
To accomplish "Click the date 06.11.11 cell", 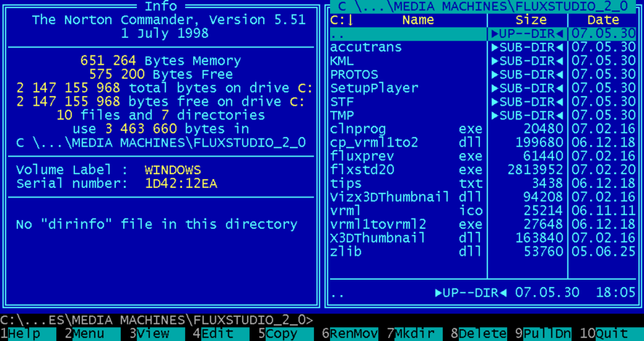I will (x=603, y=210).
